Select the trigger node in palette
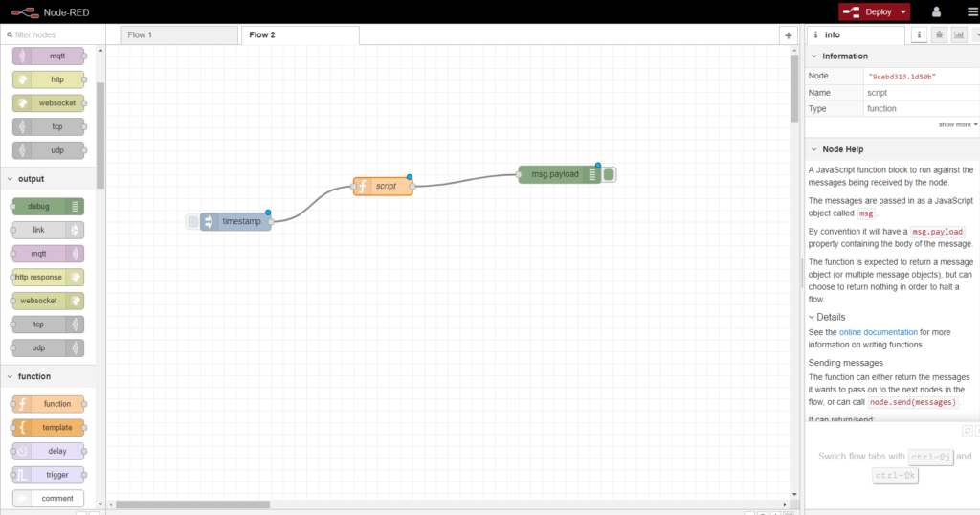Image resolution: width=980 pixels, height=515 pixels. point(49,475)
